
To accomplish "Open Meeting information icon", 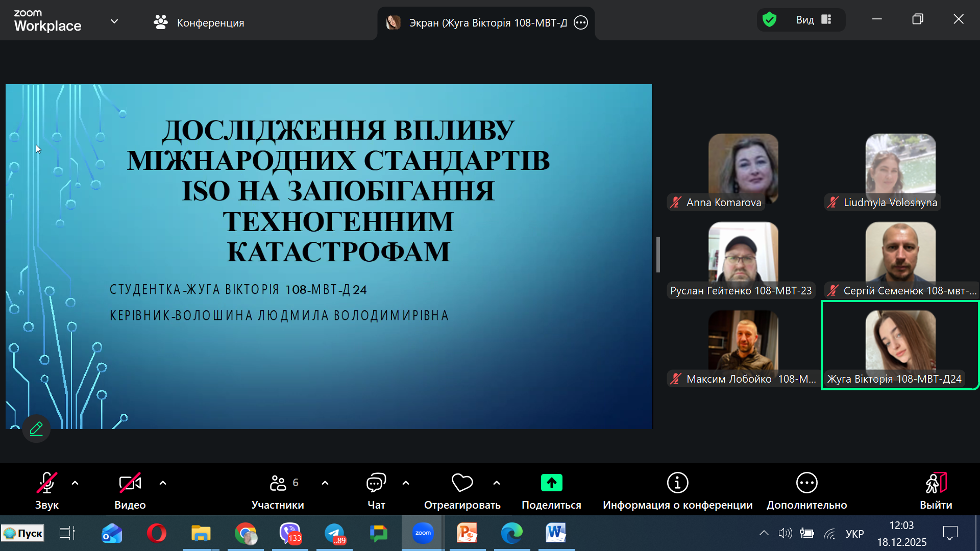I will [677, 483].
